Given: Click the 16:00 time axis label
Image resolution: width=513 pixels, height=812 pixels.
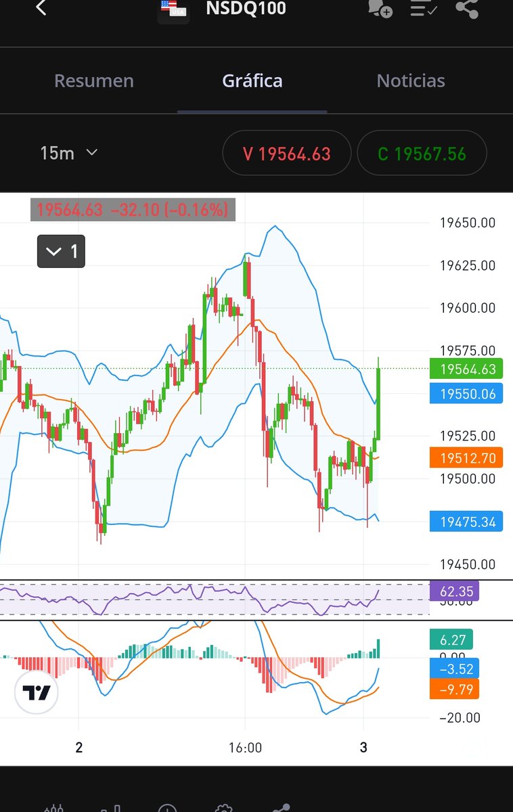Looking at the screenshot, I should point(245,748).
